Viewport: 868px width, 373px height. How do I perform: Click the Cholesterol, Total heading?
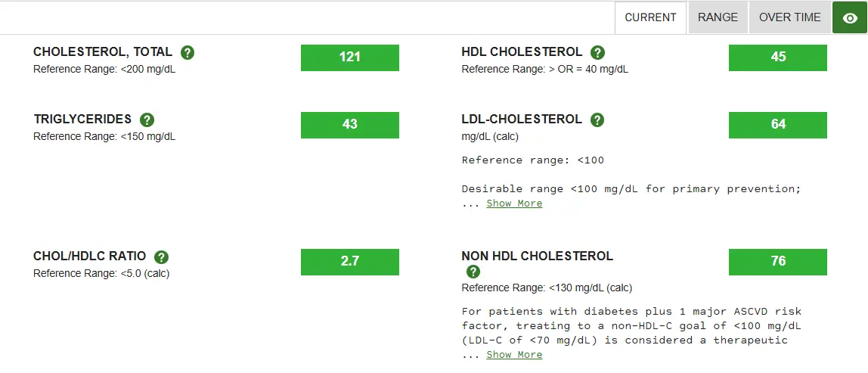pos(103,52)
